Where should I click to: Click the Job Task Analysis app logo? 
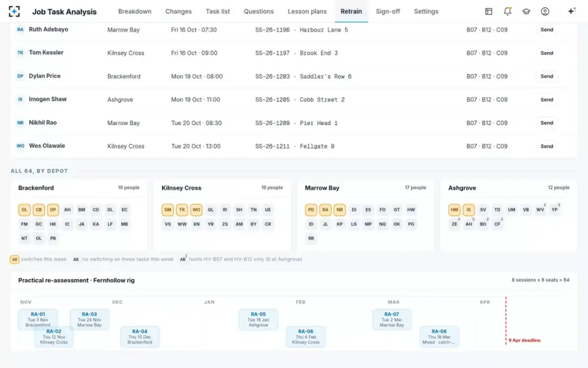click(15, 11)
